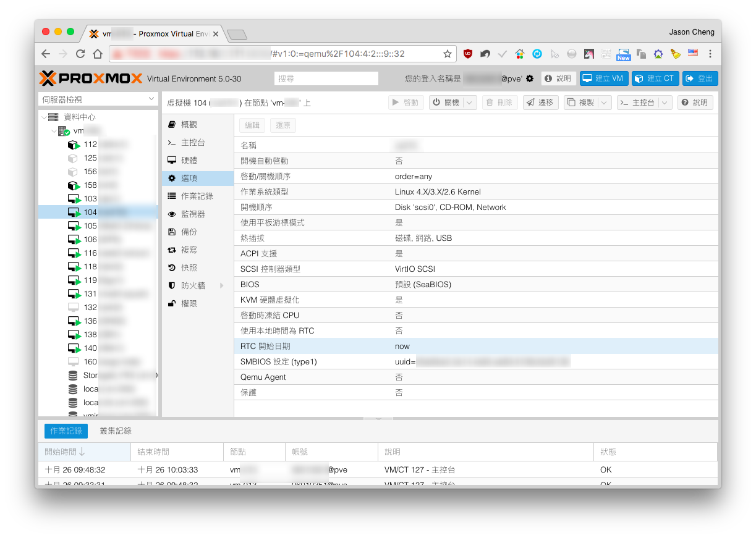Open the toolbar 主控台 dropdown arrow
Screen dimensions: 756x538
point(665,103)
